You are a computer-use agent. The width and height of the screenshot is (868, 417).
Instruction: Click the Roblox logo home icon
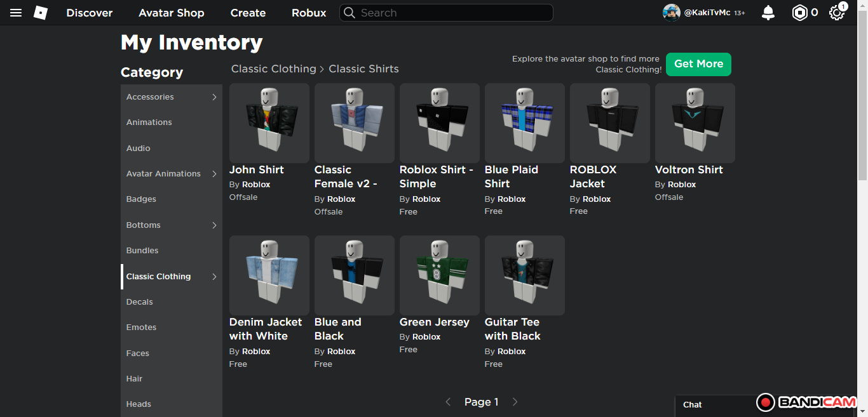coord(41,13)
